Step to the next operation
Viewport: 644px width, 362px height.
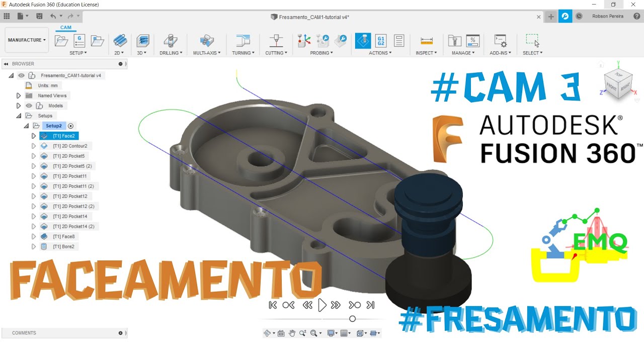point(355,305)
